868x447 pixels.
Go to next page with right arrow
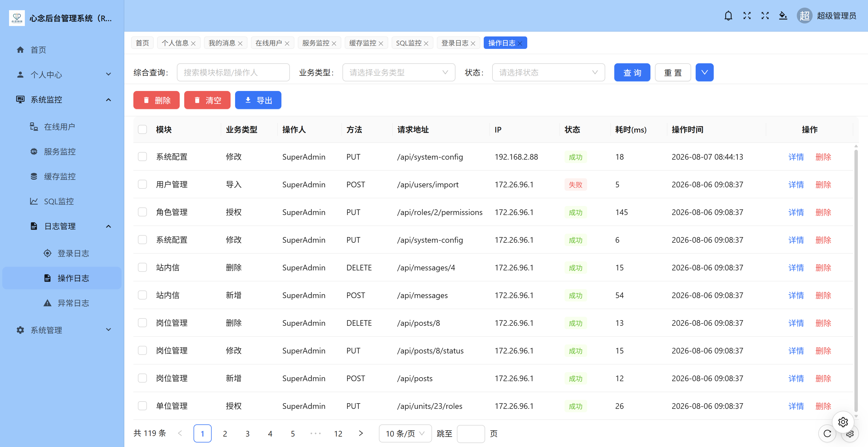coord(361,433)
